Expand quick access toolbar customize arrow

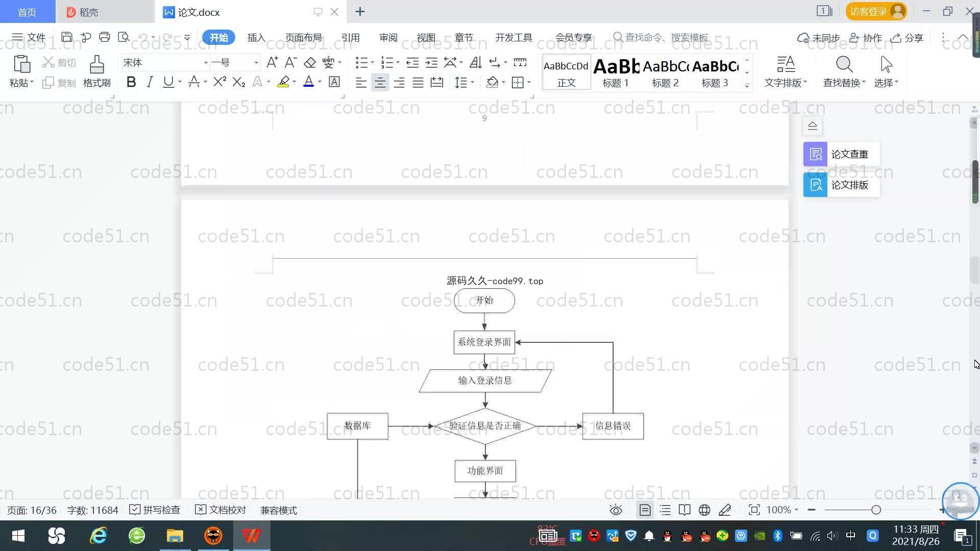187,37
